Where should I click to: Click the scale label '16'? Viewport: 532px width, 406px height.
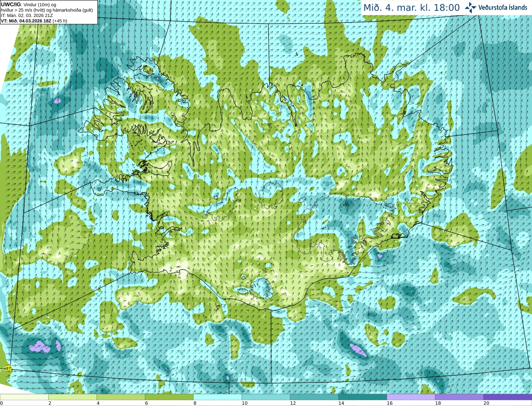coord(389,403)
